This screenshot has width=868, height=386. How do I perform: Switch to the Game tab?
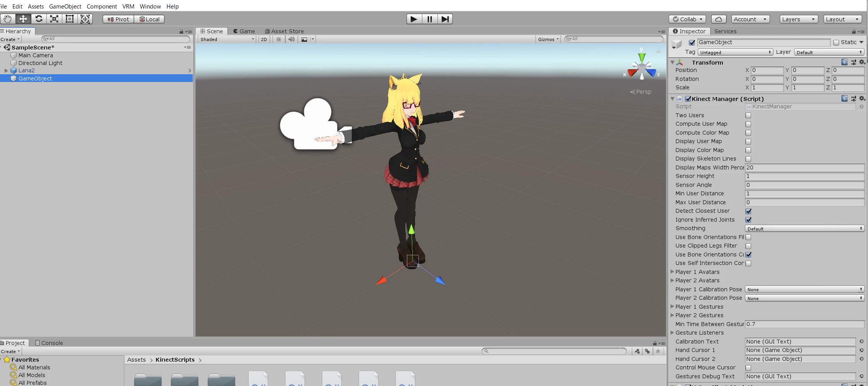244,31
